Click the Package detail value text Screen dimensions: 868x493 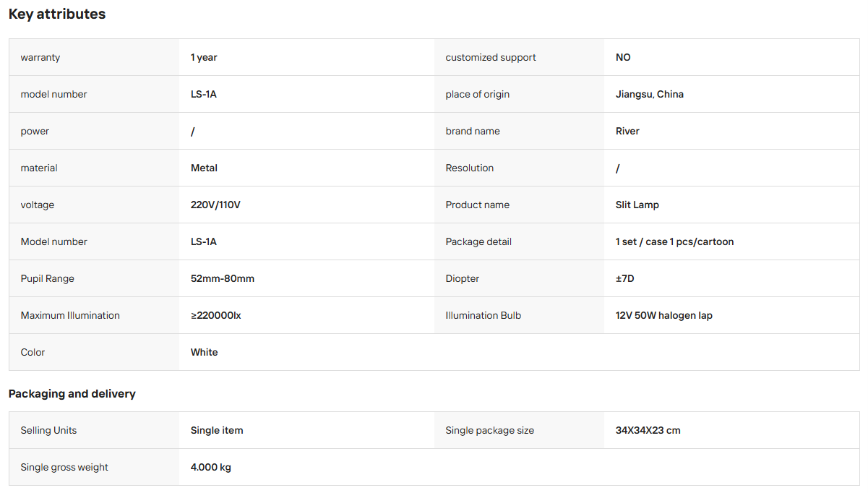tap(674, 241)
